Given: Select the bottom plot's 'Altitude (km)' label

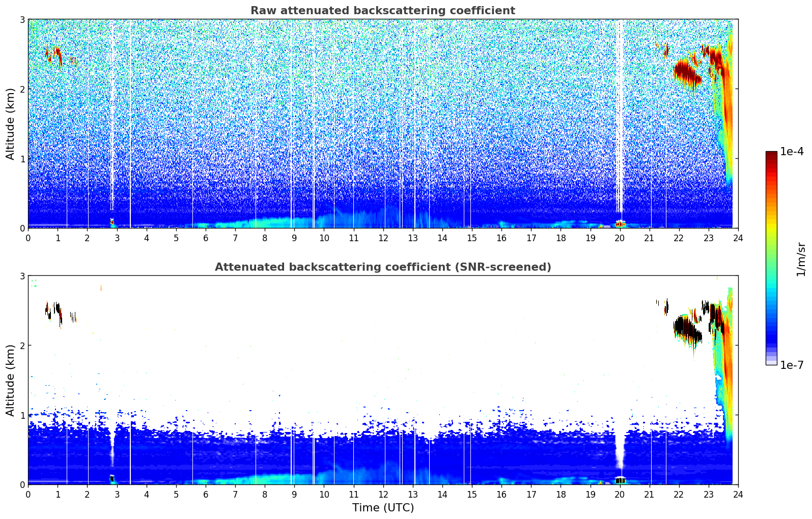Looking at the screenshot, I should pyautogui.click(x=10, y=380).
